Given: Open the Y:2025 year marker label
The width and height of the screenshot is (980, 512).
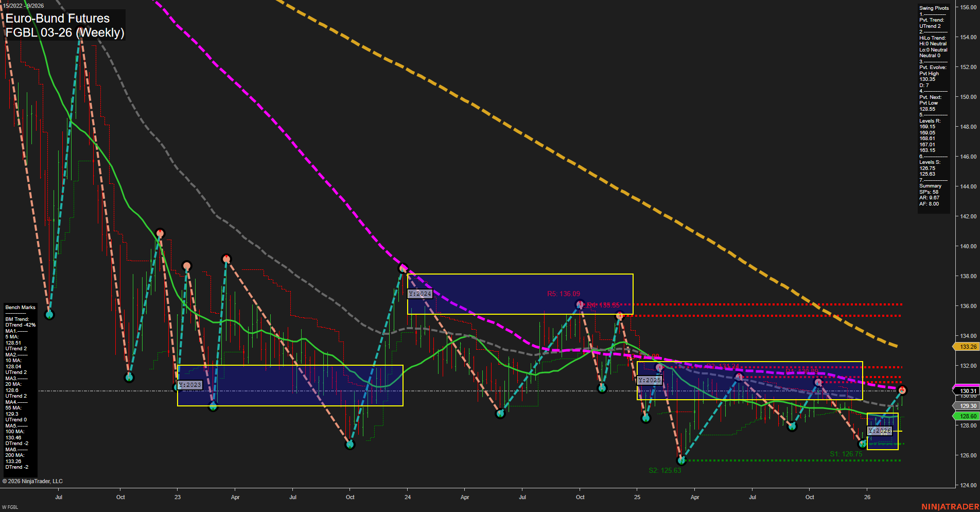Looking at the screenshot, I should [x=649, y=380].
